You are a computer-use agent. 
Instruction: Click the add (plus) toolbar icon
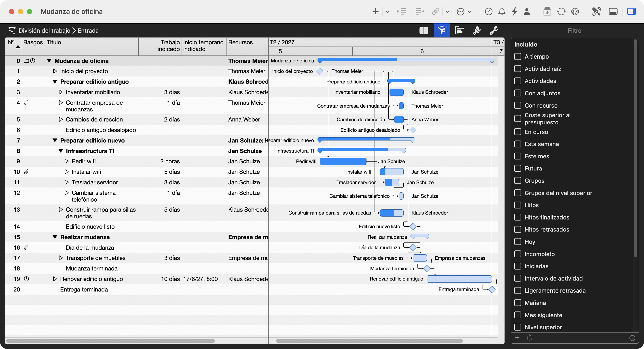pos(375,11)
